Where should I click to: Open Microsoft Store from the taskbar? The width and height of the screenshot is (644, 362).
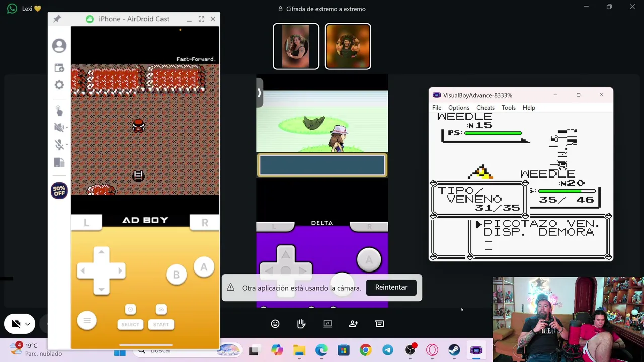coord(343,350)
